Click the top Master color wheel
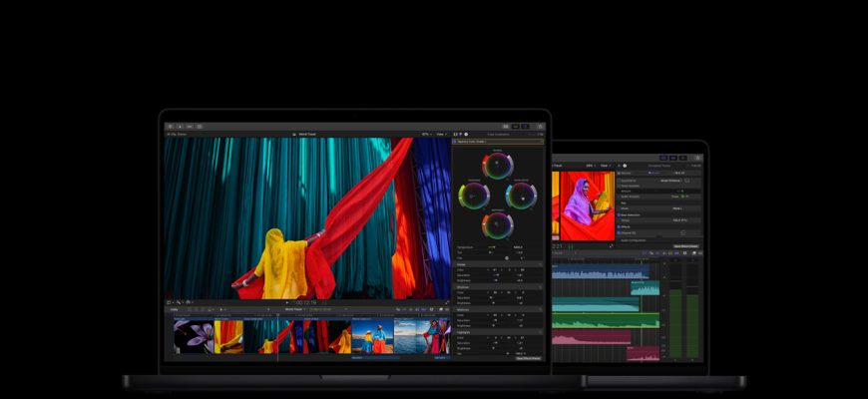The width and height of the screenshot is (868, 399). pyautogui.click(x=497, y=166)
